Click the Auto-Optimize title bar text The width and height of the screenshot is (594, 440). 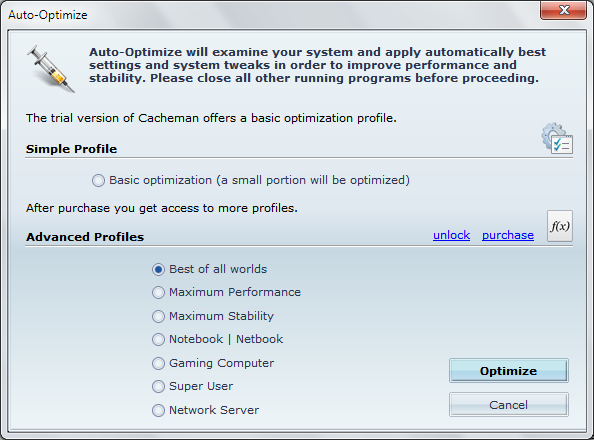[x=48, y=15]
